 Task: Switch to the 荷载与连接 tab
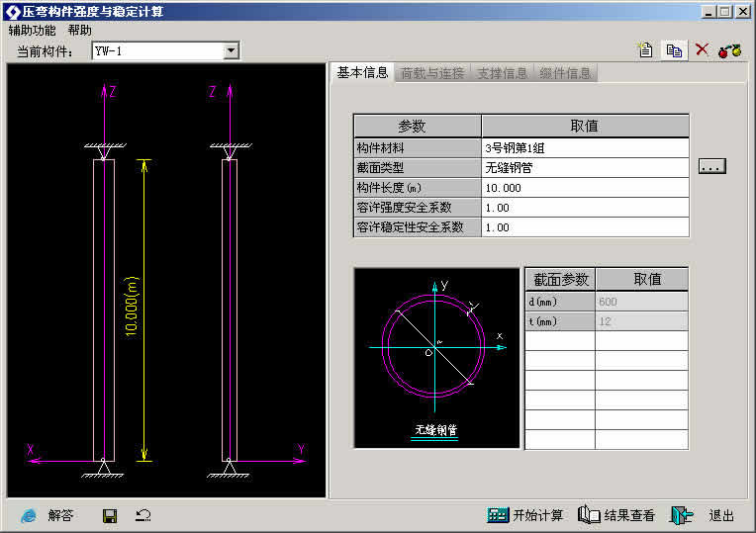[432, 73]
